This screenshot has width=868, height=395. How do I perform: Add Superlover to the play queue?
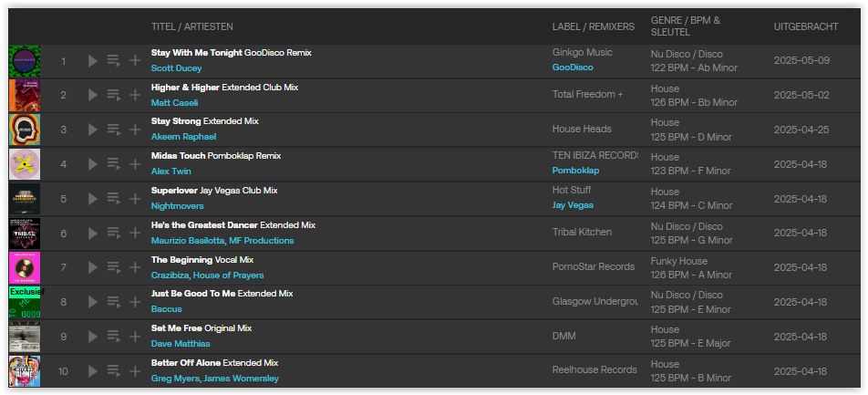114,199
